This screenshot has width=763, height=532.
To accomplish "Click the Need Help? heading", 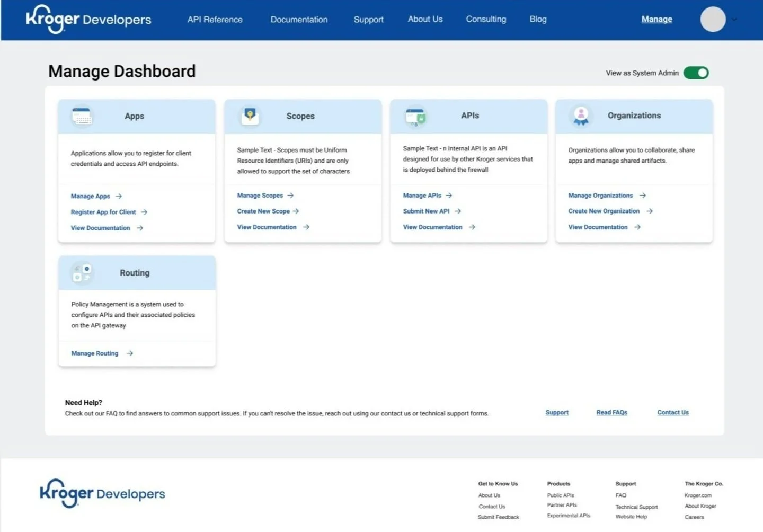I will click(84, 403).
